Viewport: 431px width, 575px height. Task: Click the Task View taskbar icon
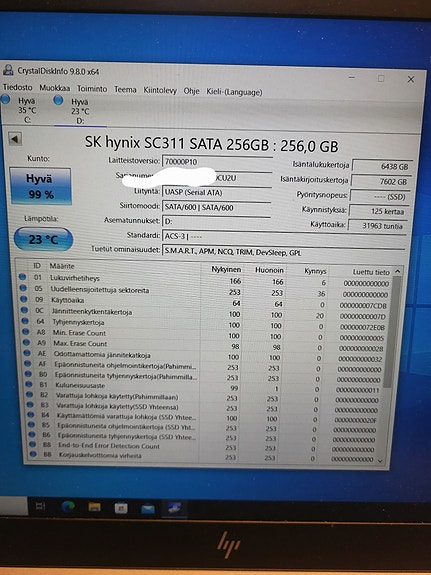40,506
